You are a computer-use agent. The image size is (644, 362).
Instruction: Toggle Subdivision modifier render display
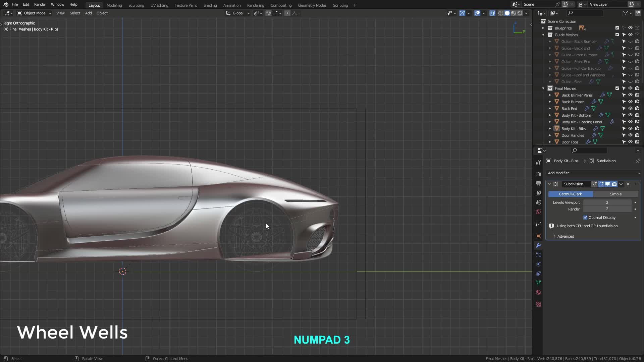(x=614, y=184)
